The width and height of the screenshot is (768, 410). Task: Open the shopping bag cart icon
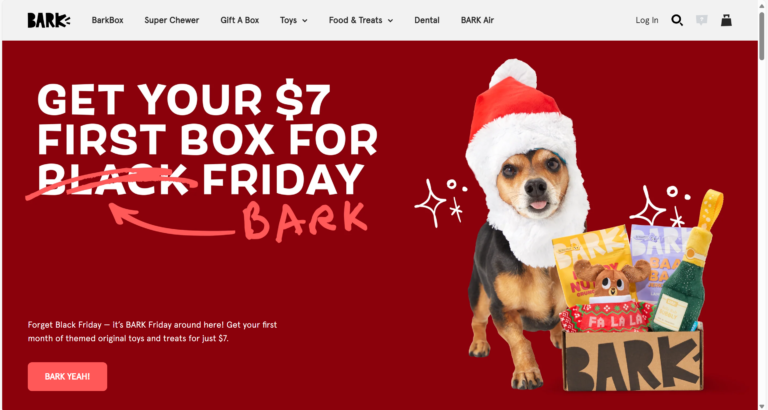(726, 20)
